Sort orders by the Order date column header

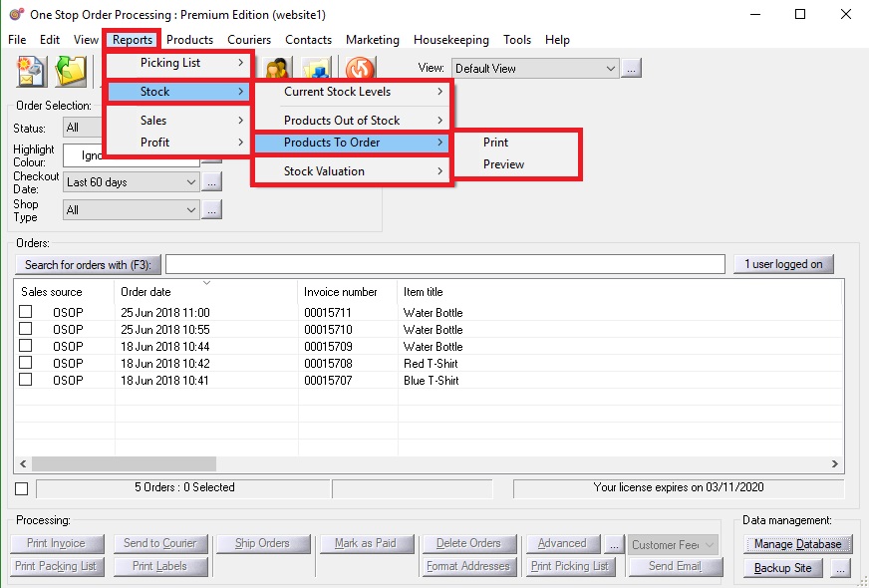[206, 292]
